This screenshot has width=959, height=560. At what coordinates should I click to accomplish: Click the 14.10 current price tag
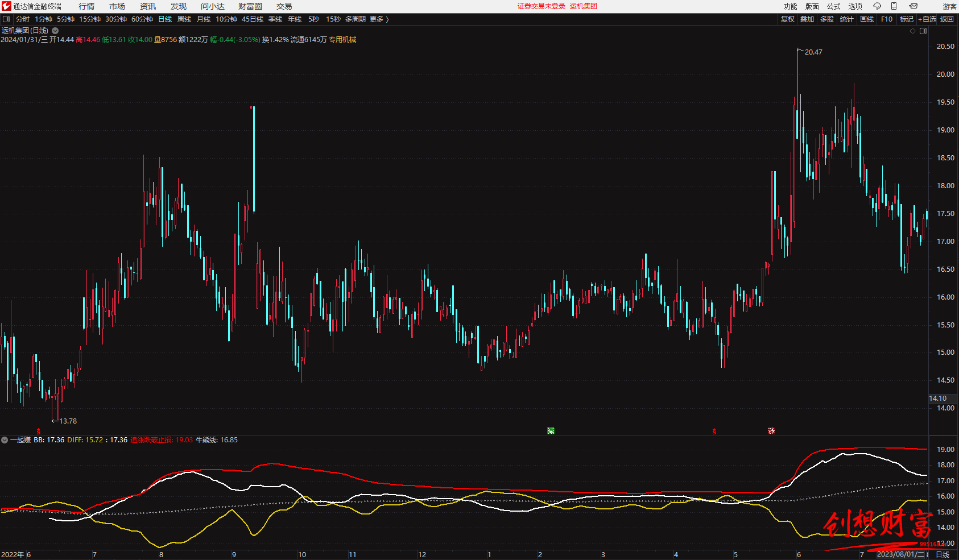pos(938,399)
